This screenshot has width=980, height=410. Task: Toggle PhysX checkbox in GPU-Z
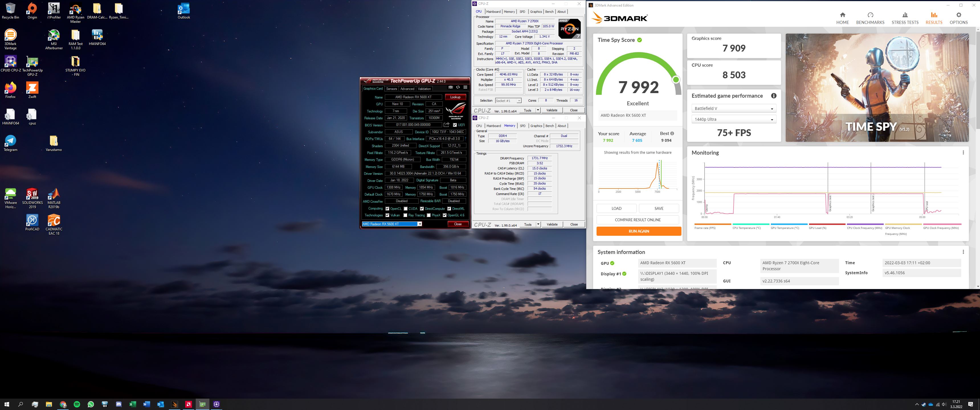pyautogui.click(x=428, y=215)
